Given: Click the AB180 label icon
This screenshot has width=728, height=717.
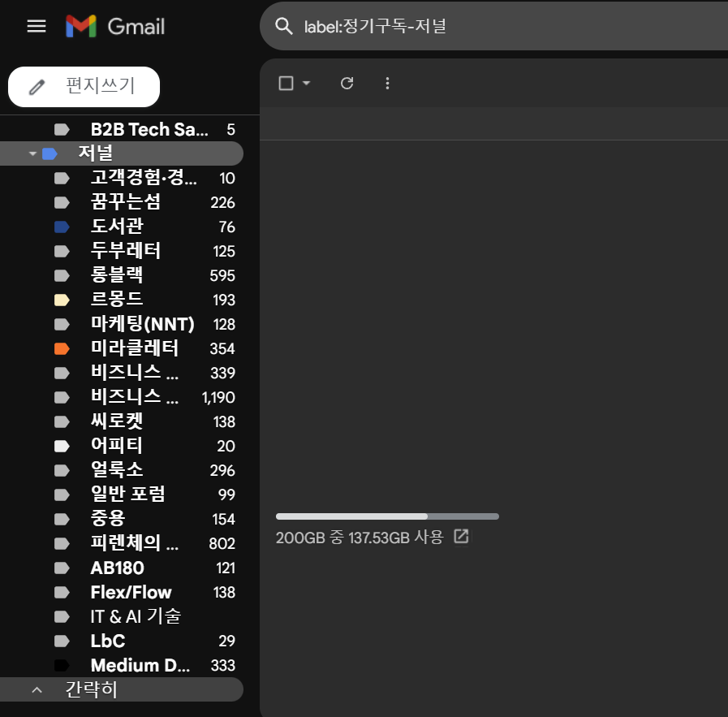Looking at the screenshot, I should [x=62, y=568].
